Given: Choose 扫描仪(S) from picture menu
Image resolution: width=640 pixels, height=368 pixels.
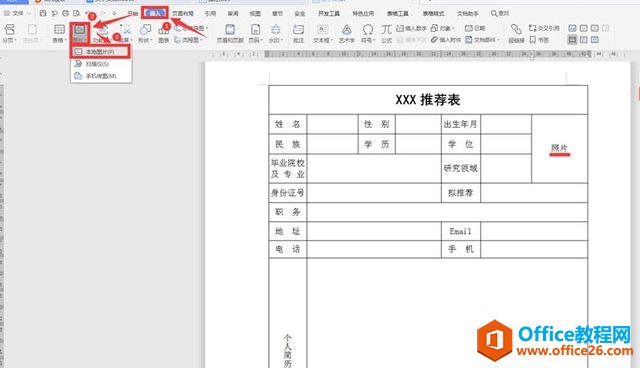Looking at the screenshot, I should (x=101, y=64).
